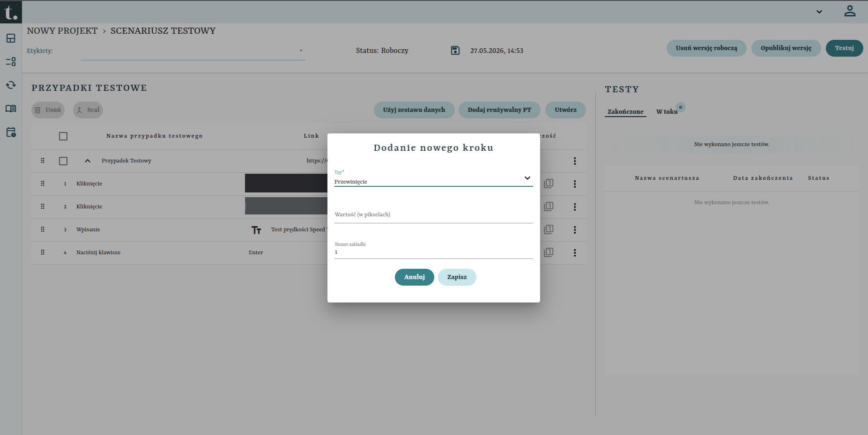Focus the Etykiety labels input

[193, 52]
